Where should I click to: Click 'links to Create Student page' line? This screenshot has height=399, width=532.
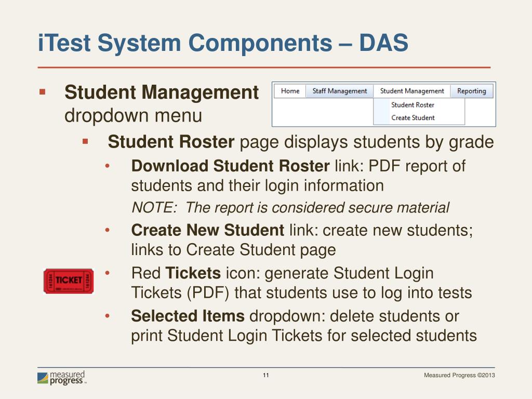233,250
